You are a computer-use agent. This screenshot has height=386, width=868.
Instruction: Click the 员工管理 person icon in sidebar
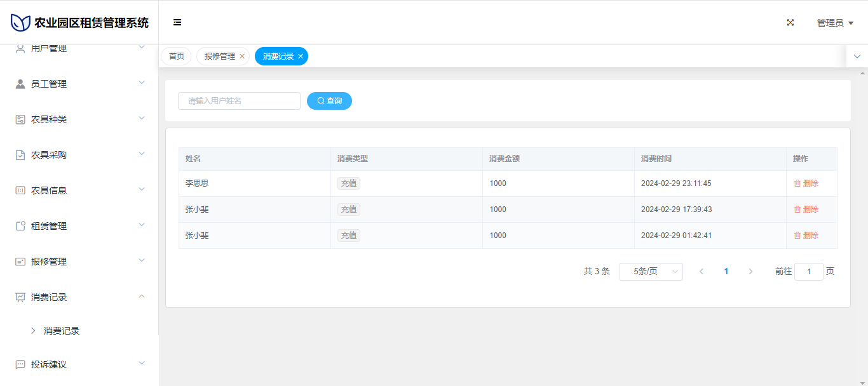[x=20, y=84]
